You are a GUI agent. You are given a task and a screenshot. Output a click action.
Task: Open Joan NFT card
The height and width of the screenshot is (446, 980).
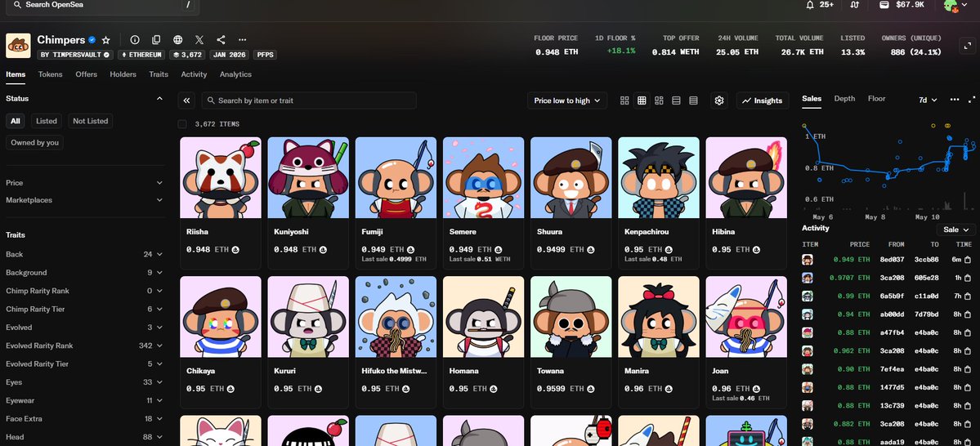click(x=746, y=342)
